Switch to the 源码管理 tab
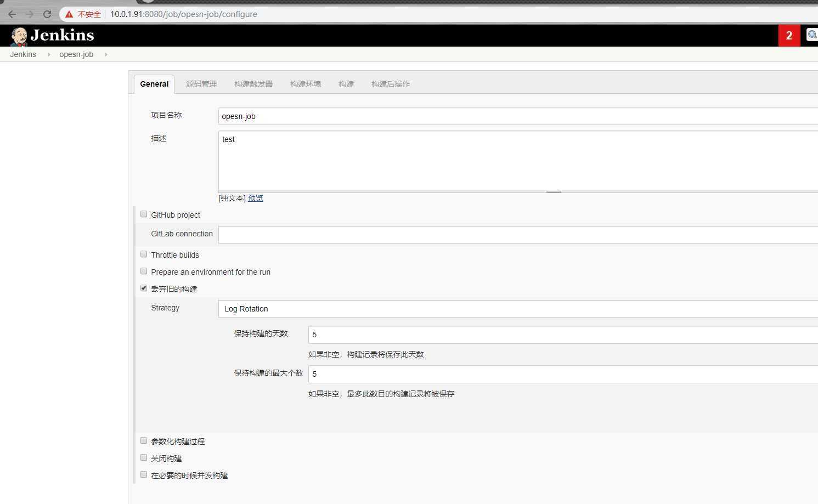818x504 pixels. point(201,84)
